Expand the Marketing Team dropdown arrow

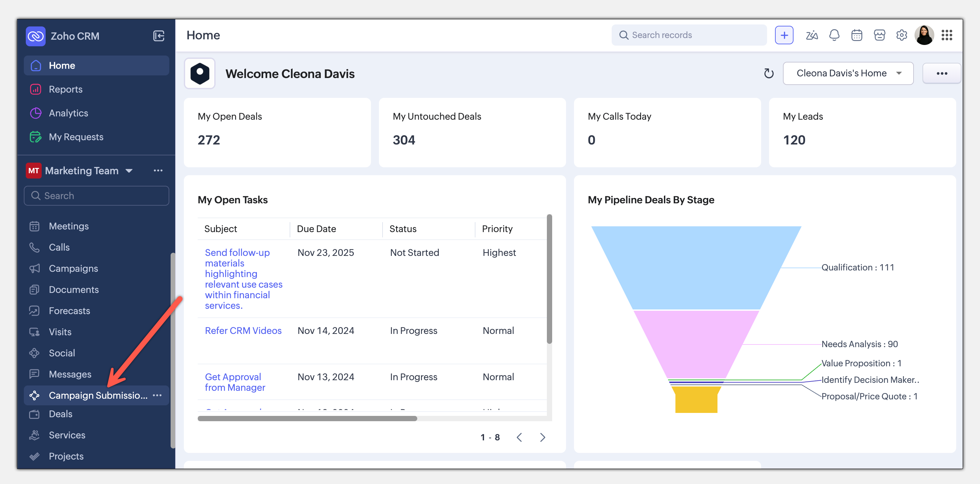click(x=129, y=171)
